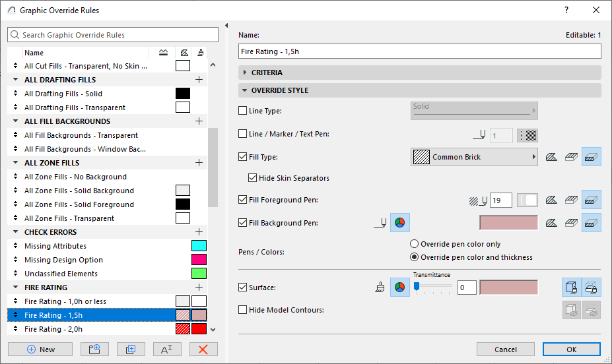Viewport: 612px width, 364px height.
Task: Uncheck Hide Skin Separators checkbox
Action: pos(253,178)
